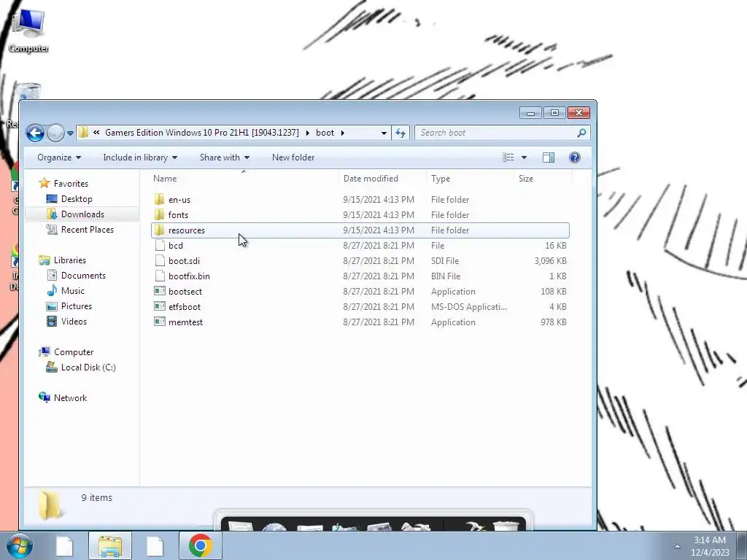Open the Documents library
The image size is (747, 560).
pos(76,275)
